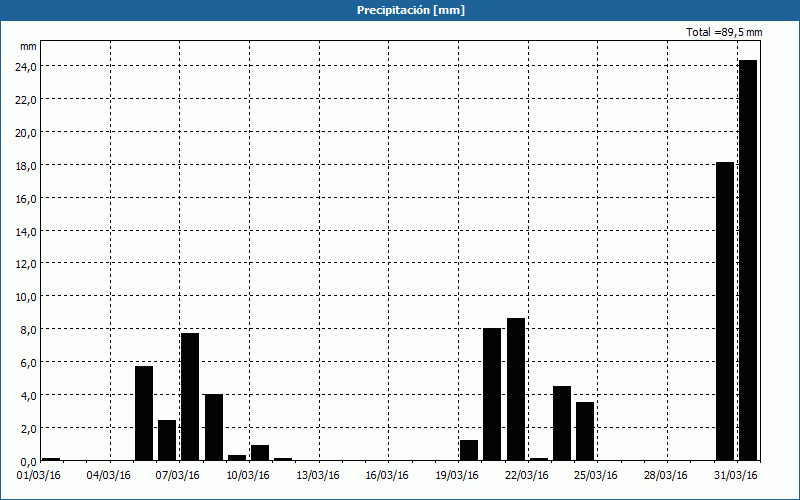This screenshot has height=500, width=800.
Task: Click the 18,0 y-axis value
Action: [26, 166]
